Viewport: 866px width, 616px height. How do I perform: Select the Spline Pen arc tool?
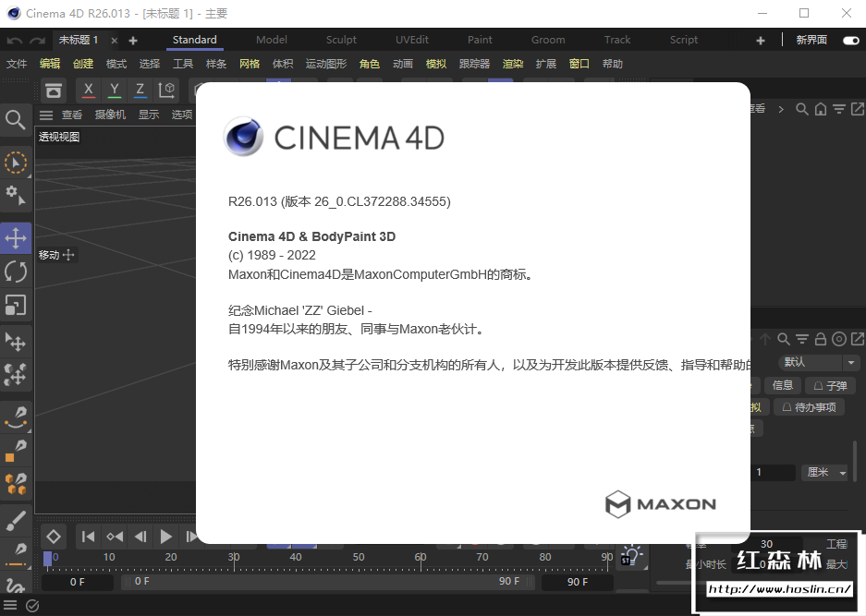tap(16, 417)
